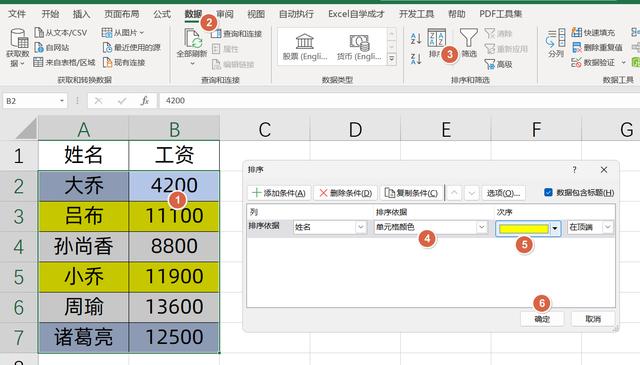This screenshot has width=640, height=365.
Task: Click formula bar cancel X icon
Action: [x=98, y=100]
